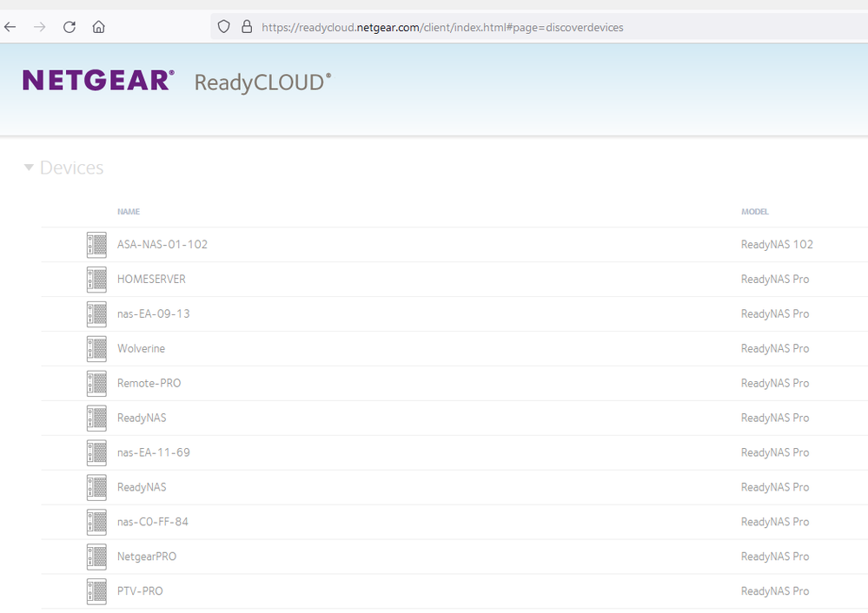Click the ASA-NAS-01-102 device icon
Viewport: 868px width, 613px height.
(96, 245)
